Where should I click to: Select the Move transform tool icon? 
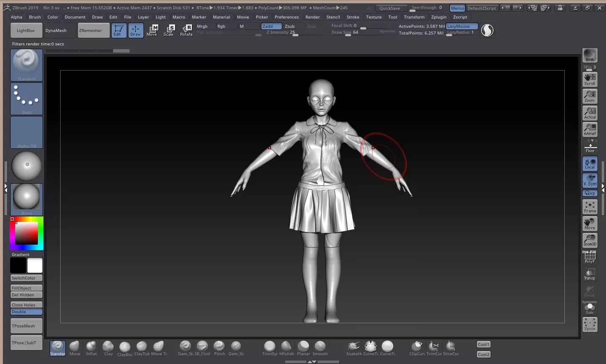pyautogui.click(x=152, y=30)
